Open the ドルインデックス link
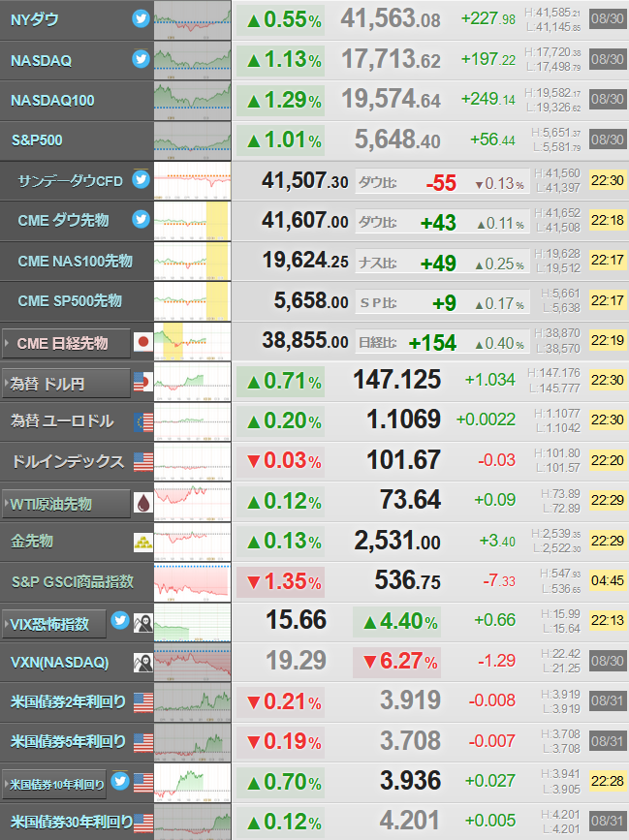Screen dimensions: 629x840 click(x=68, y=461)
